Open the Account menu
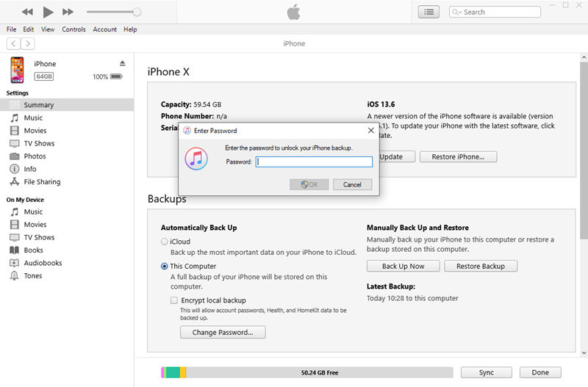The height and width of the screenshot is (387, 588). (104, 29)
